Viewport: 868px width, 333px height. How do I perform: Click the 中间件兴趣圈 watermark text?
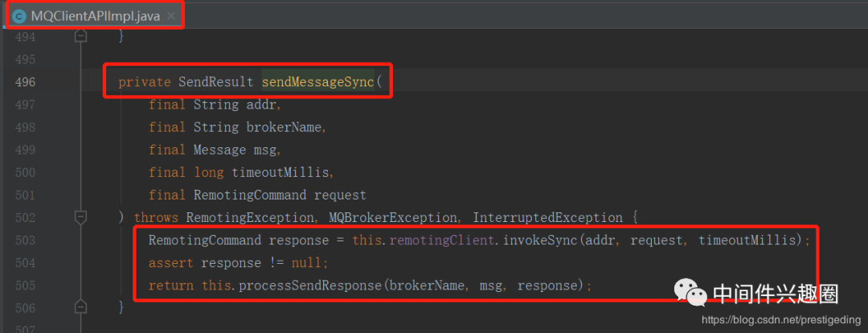[776, 294]
